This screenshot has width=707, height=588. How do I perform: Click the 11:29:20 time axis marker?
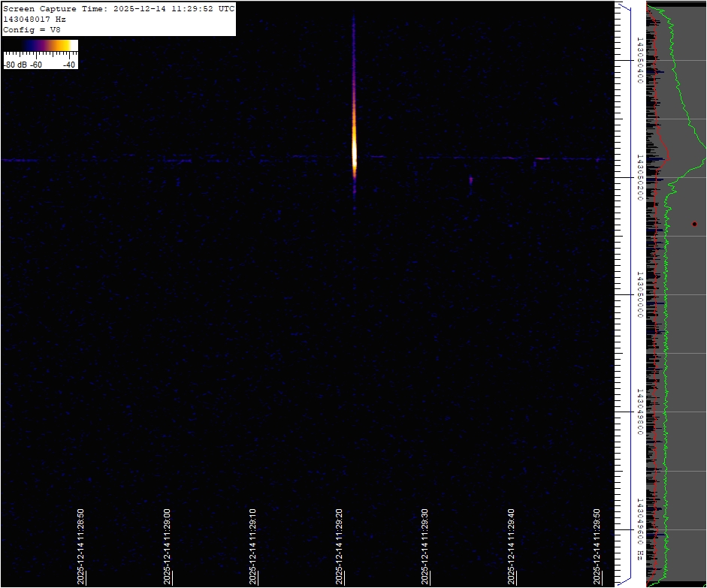(x=340, y=547)
